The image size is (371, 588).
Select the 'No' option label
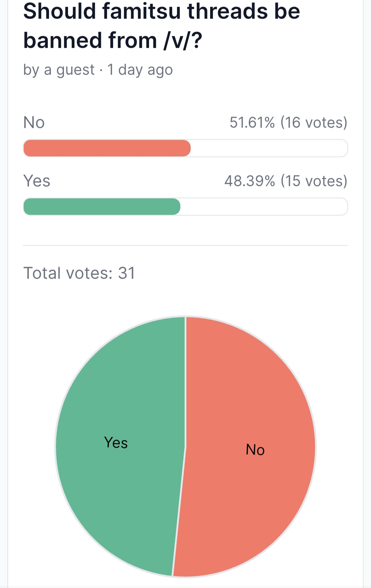34,122
